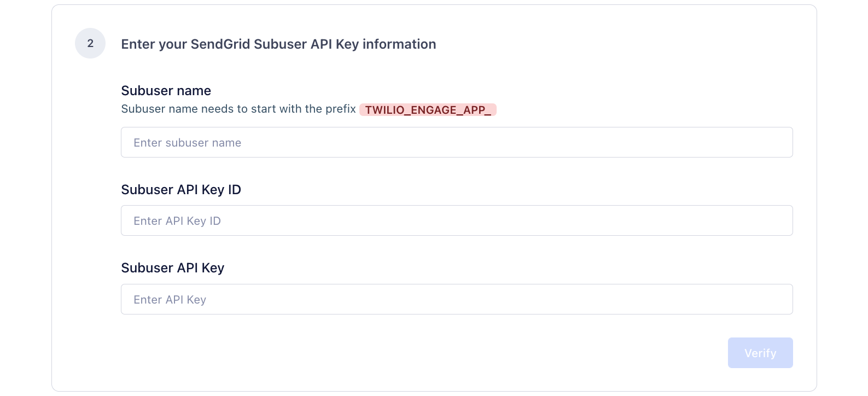Viewport: 868px width, 396px height.
Task: Click the Enter subuser name input field
Action: [x=457, y=142]
